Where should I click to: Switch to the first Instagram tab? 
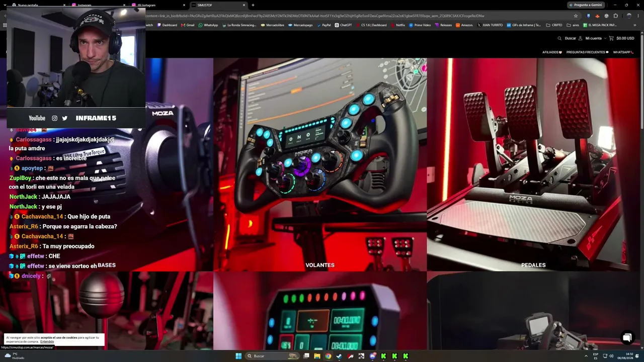(100, 5)
